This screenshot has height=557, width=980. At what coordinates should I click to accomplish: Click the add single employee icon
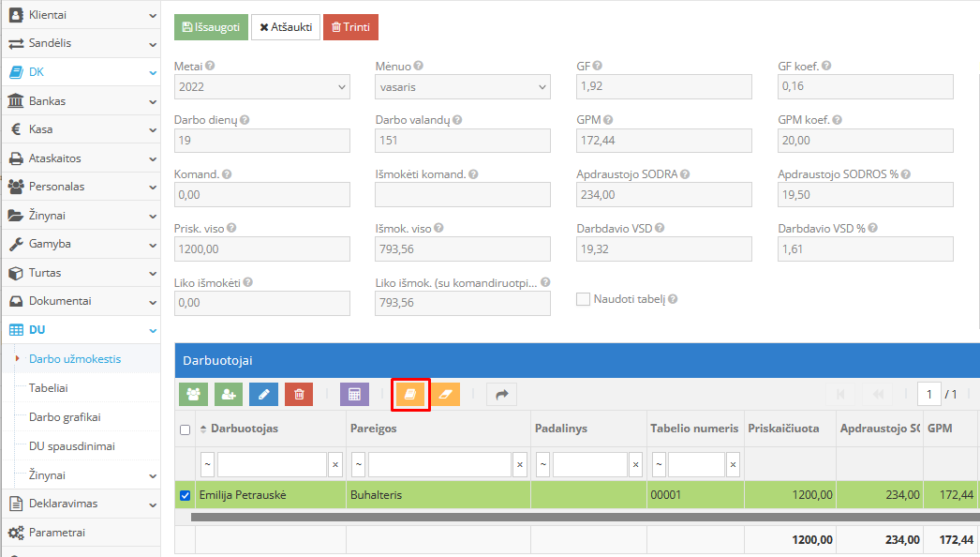[228, 395]
